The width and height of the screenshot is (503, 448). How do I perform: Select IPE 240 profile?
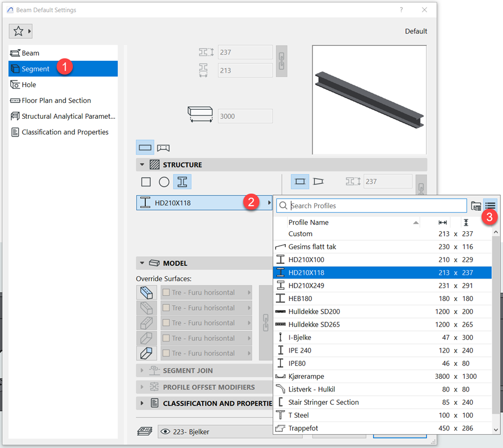382,351
